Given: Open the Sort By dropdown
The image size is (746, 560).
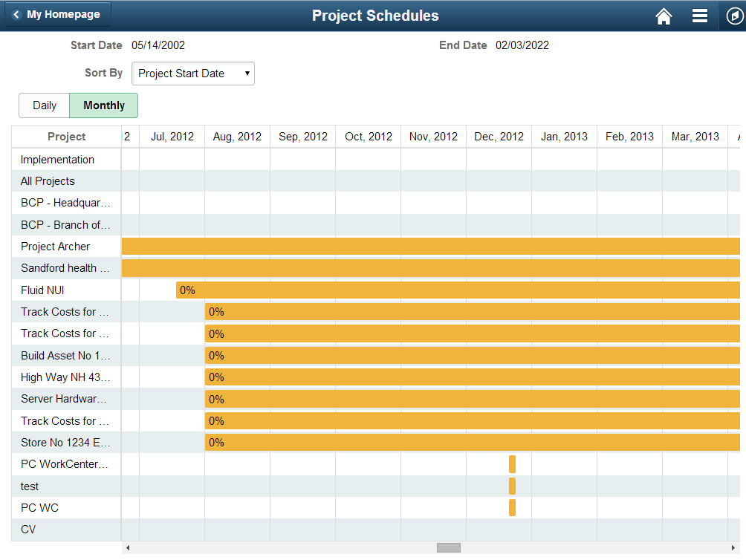Looking at the screenshot, I should [192, 74].
